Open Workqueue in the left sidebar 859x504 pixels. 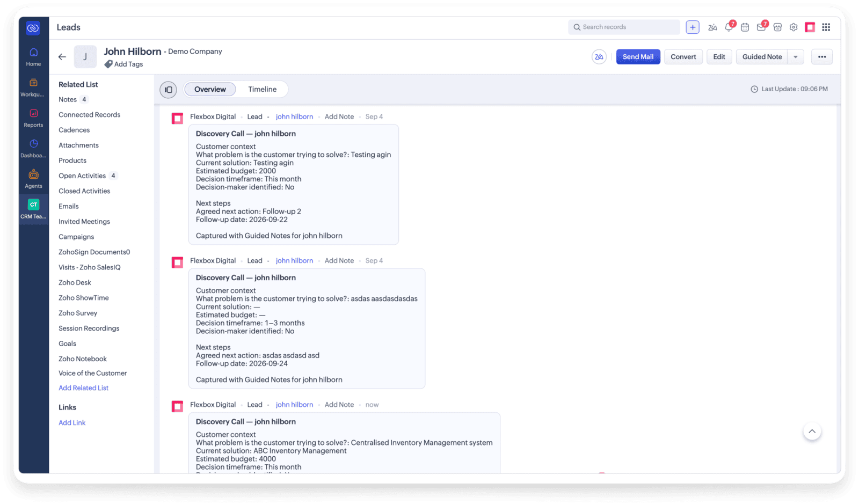coord(33,87)
